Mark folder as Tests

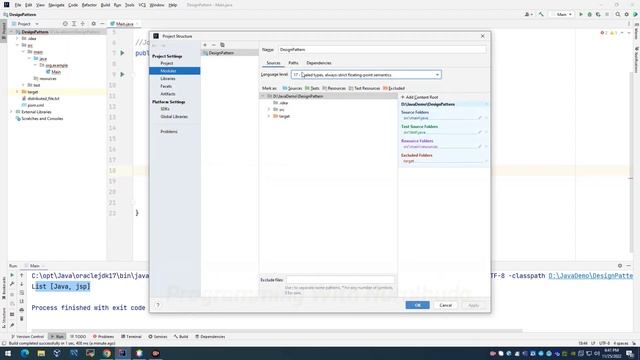pos(312,88)
